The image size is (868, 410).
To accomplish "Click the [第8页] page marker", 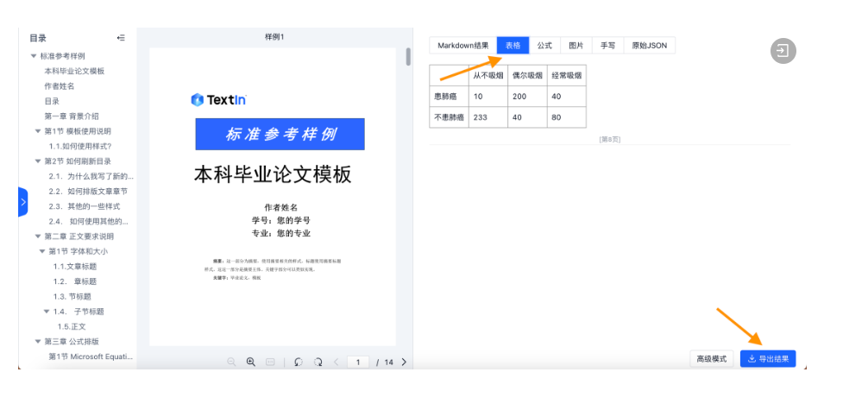I will (x=609, y=139).
